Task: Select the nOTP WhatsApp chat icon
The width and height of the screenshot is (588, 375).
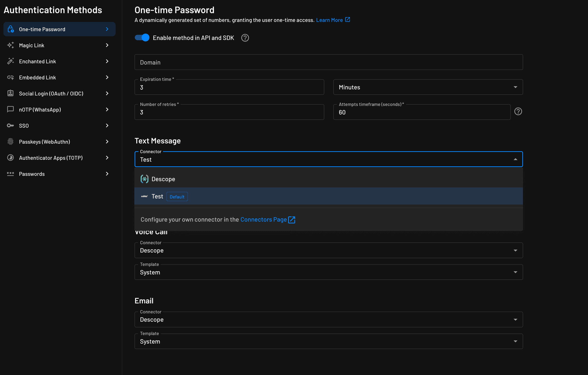Action: [x=10, y=109]
